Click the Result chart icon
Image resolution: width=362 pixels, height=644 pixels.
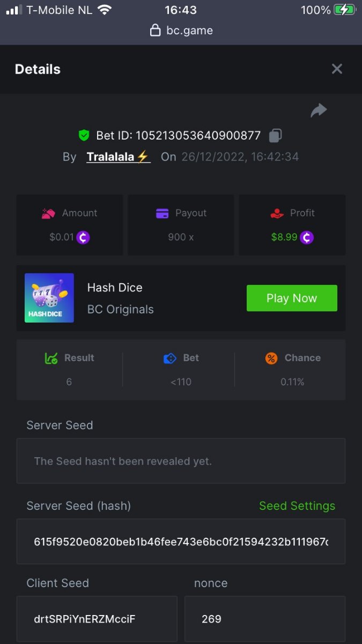51,358
